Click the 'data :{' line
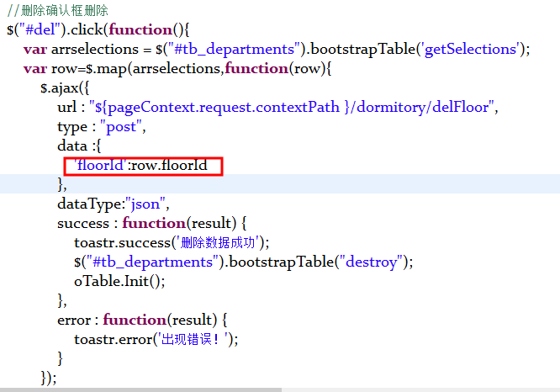Screen dimensions: 560x392 pos(79,146)
